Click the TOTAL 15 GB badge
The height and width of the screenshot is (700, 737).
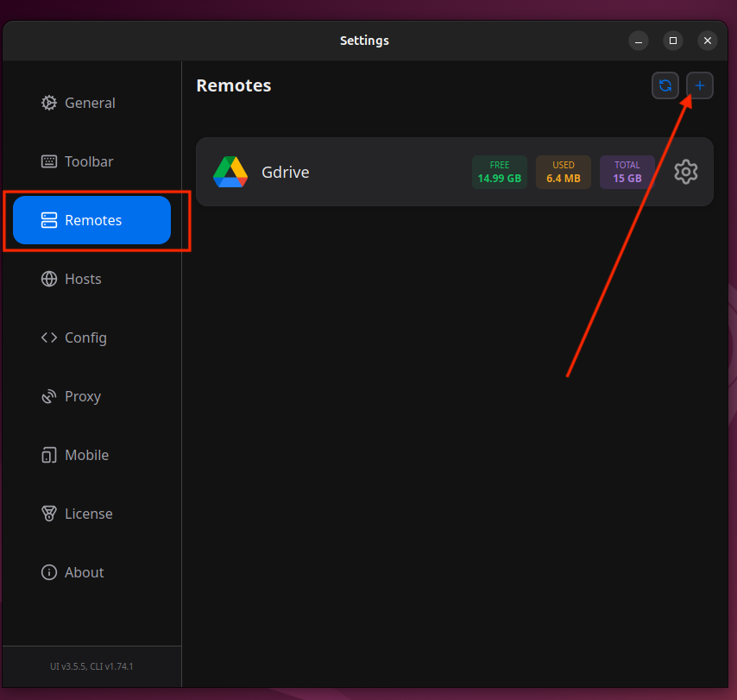(627, 172)
